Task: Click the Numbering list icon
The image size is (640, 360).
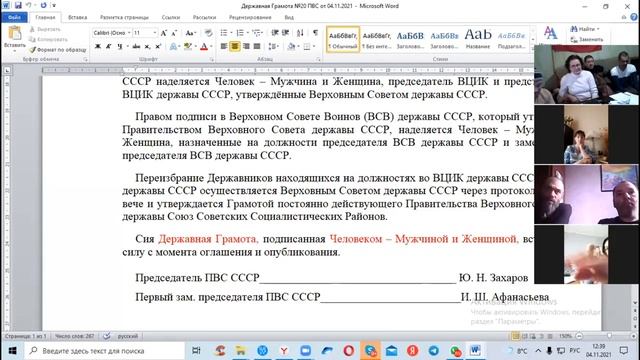Action: (240, 33)
